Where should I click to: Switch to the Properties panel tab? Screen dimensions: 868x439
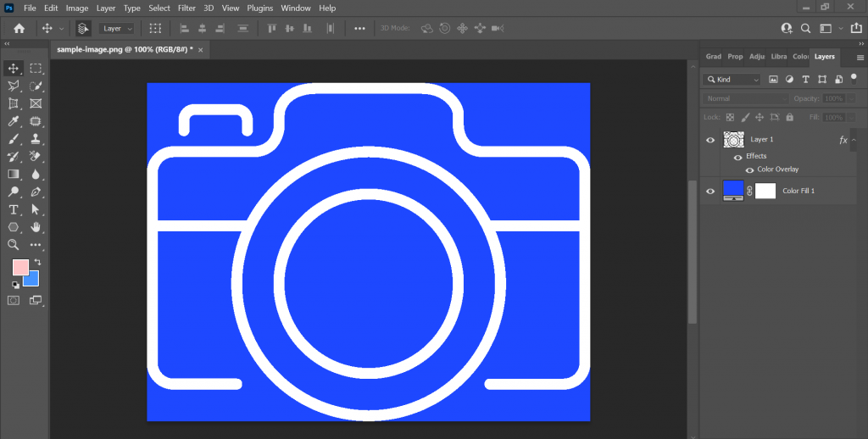click(735, 57)
